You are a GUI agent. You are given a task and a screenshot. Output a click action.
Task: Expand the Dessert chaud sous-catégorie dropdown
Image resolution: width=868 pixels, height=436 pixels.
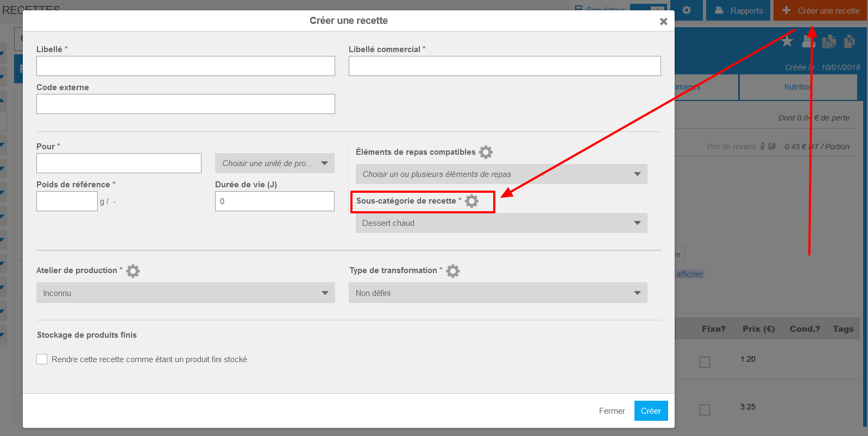click(501, 223)
